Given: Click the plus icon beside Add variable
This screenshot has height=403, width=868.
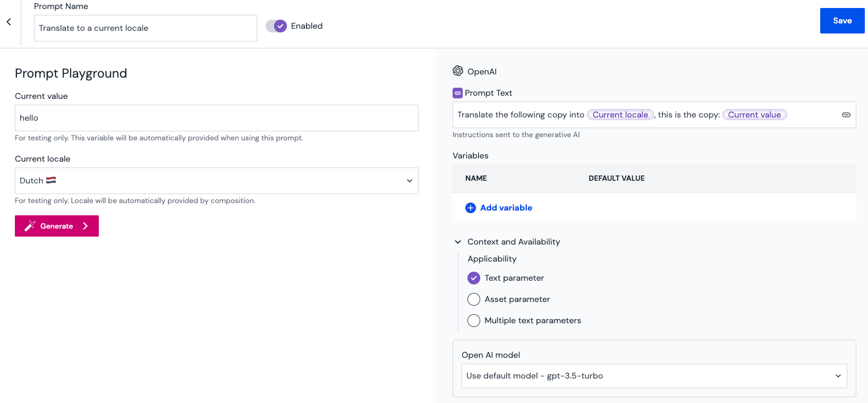Looking at the screenshot, I should click(x=471, y=208).
